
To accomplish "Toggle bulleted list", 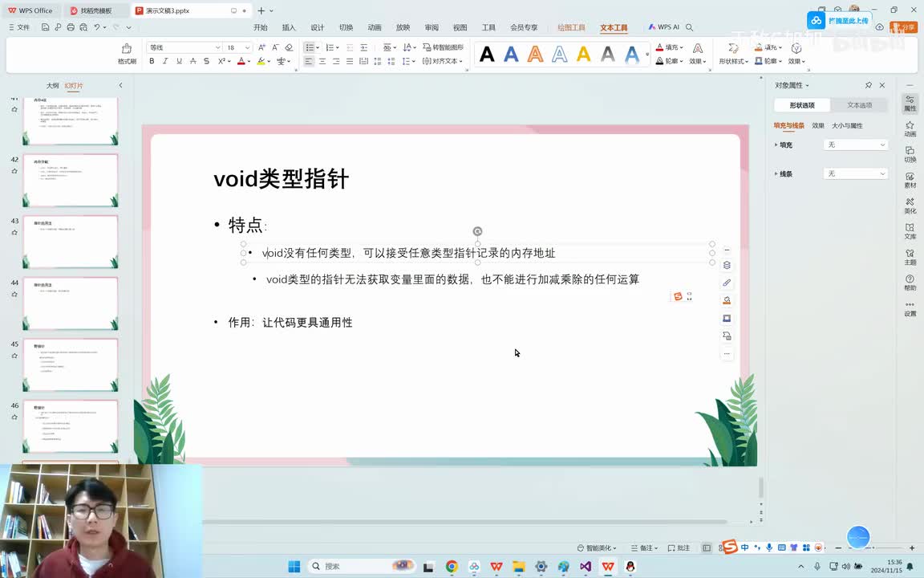I will coord(310,47).
